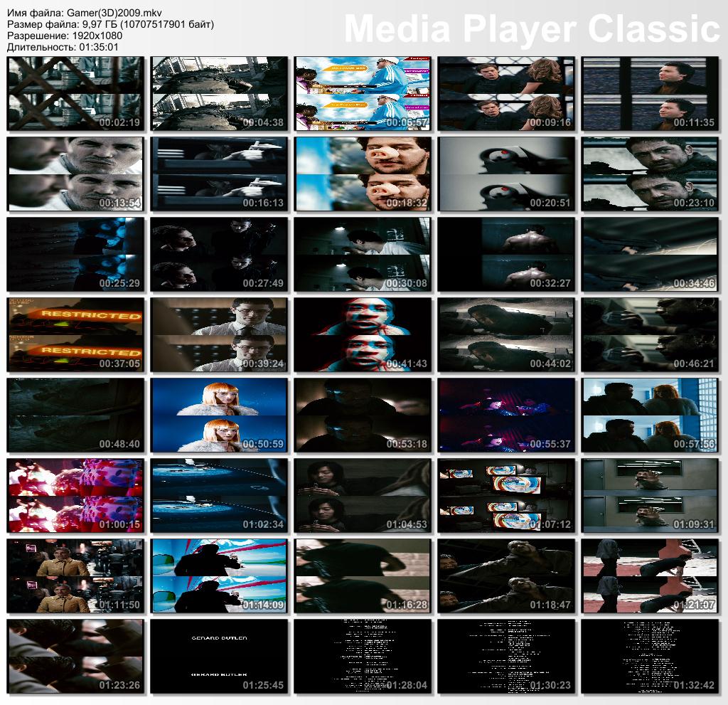Screen dimensions: 728x705
Task: Click the file size line 9,97 ГБ
Action: point(110,24)
